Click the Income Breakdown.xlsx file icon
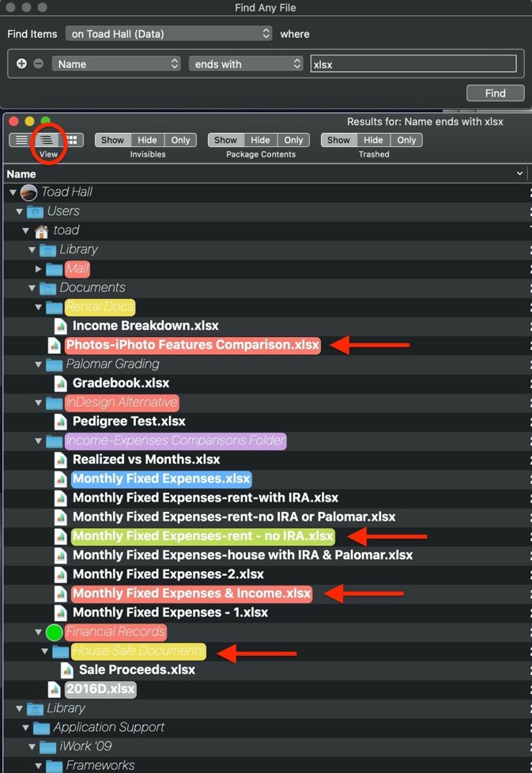This screenshot has height=773, width=532. (x=61, y=326)
